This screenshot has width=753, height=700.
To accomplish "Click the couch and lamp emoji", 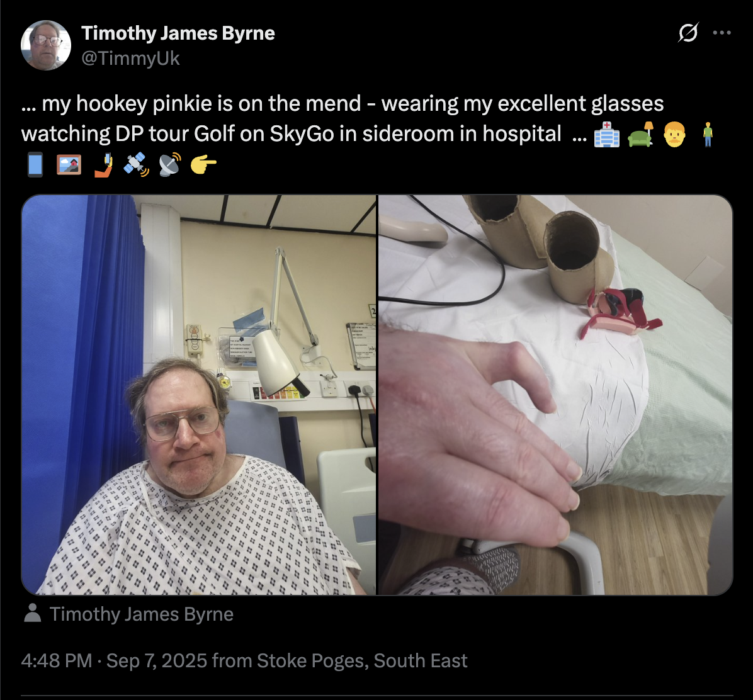I will click(641, 134).
